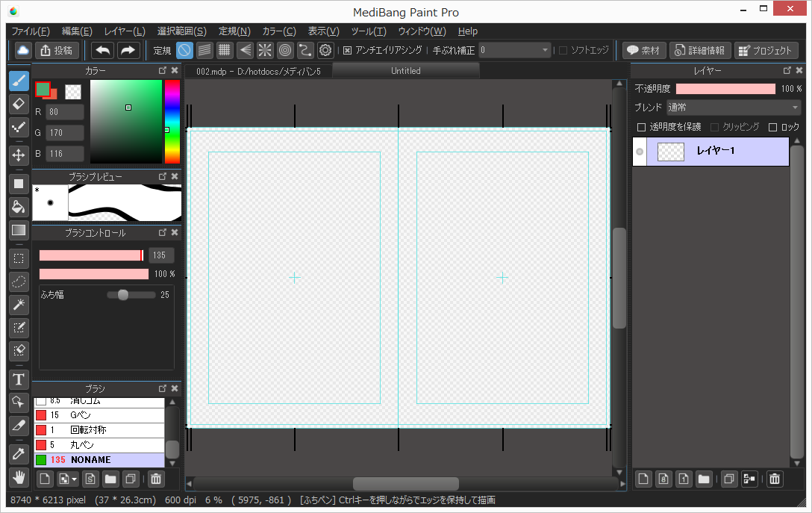
Task: Click the 投稿 button
Action: tap(57, 50)
